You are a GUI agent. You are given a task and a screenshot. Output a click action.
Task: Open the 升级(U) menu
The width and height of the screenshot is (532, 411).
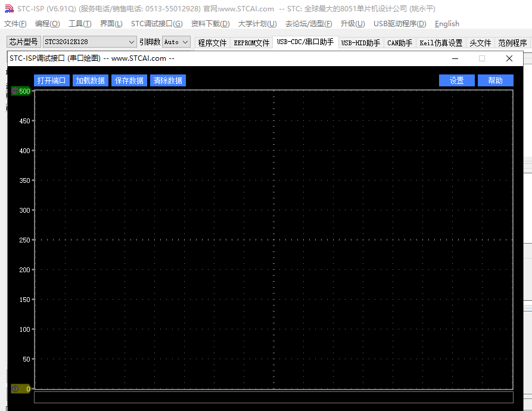pos(353,24)
